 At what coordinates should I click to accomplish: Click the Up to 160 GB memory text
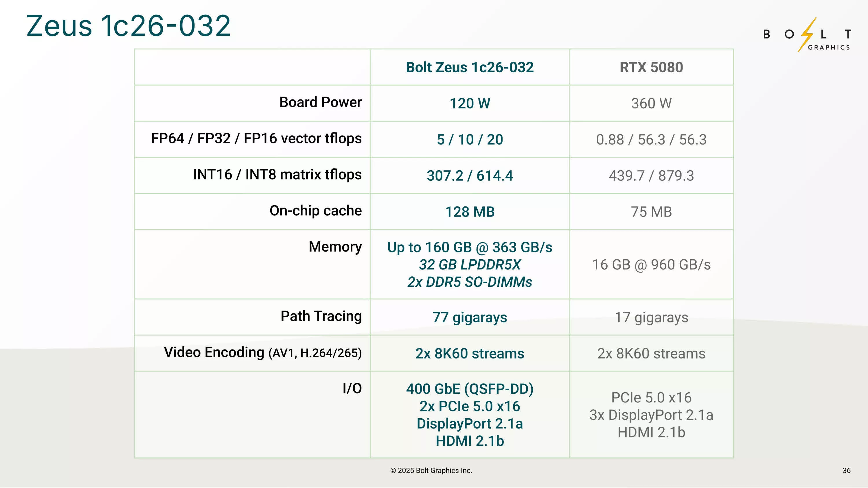(x=470, y=247)
